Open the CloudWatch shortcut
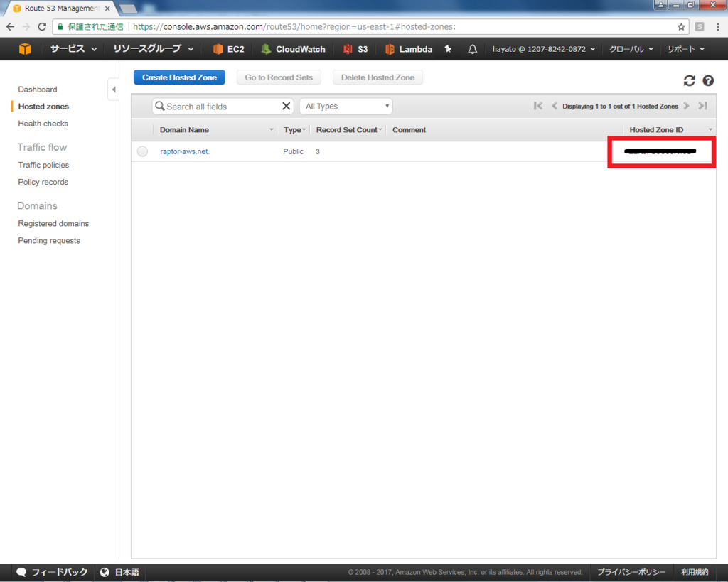 (293, 49)
